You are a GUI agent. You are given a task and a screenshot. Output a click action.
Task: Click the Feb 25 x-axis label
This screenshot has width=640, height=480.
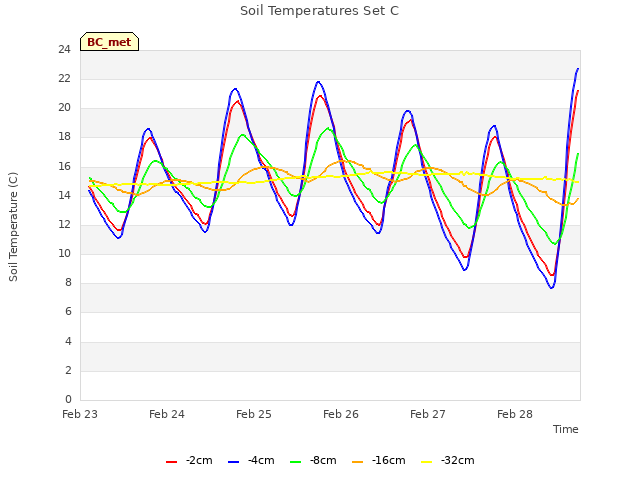point(254,414)
